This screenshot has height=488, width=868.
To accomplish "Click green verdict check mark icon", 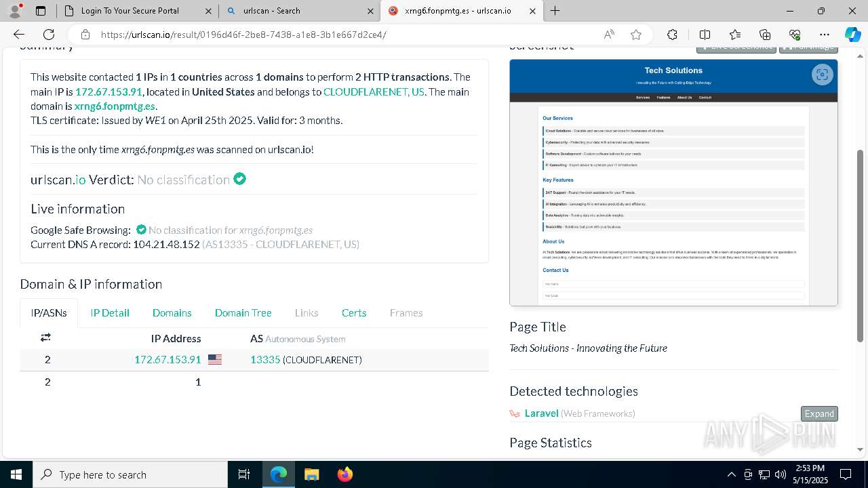I will pyautogui.click(x=239, y=179).
